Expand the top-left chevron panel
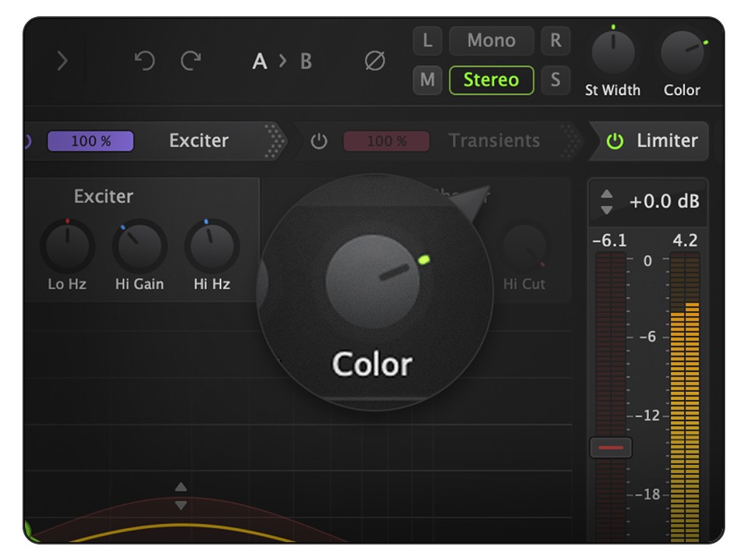Viewport: 747px width, 560px height. (62, 61)
